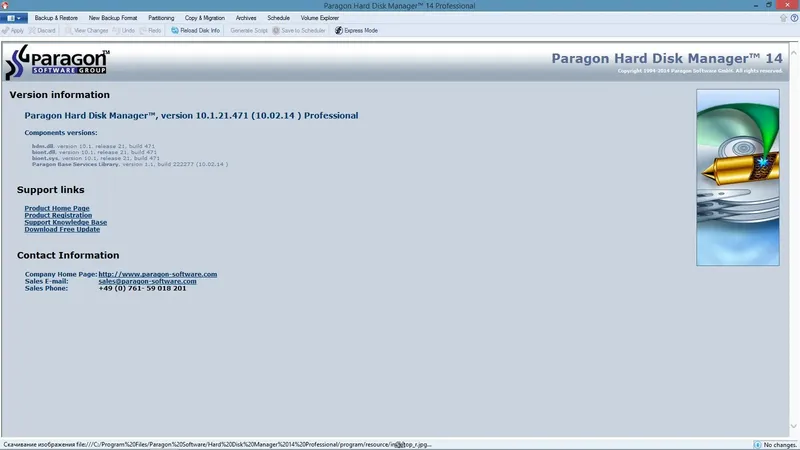Open the paragon-software.com company home page link

coord(158,274)
